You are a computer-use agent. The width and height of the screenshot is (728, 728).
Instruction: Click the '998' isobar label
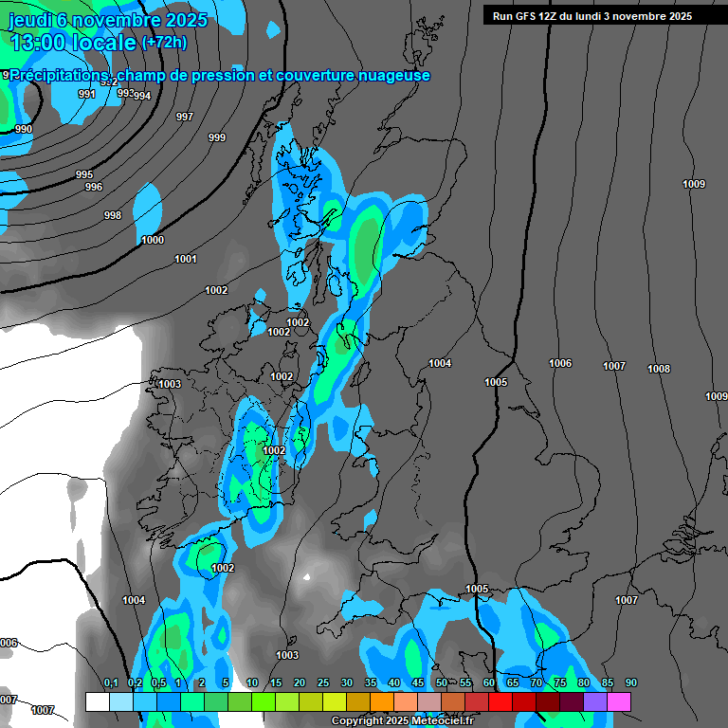[113, 215]
